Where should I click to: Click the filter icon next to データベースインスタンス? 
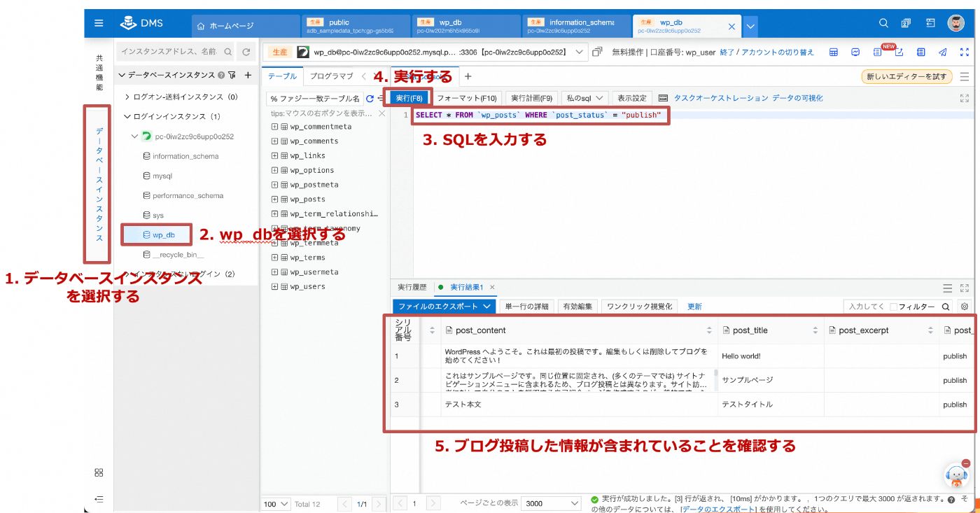coord(232,75)
